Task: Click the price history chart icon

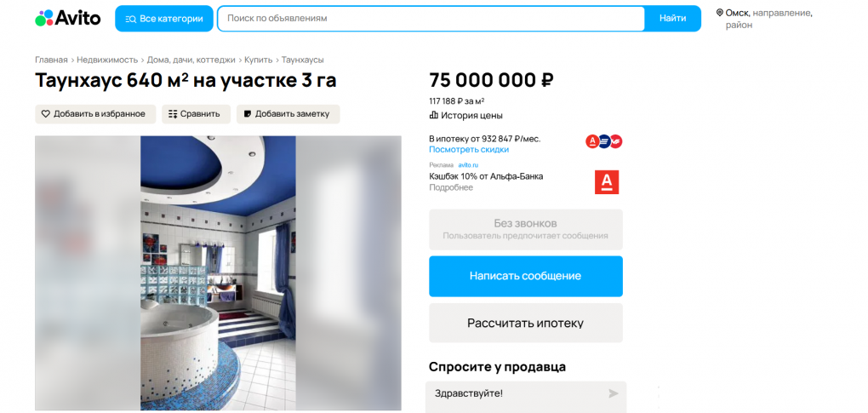Action: pos(434,116)
